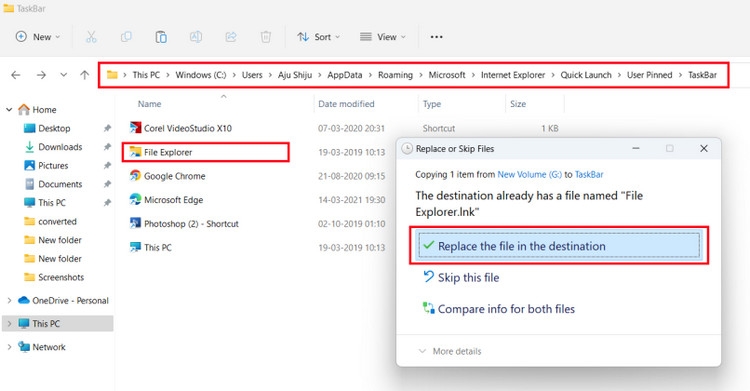Go forward with the right arrow
Screen dimensions: 750x391
(41, 75)
